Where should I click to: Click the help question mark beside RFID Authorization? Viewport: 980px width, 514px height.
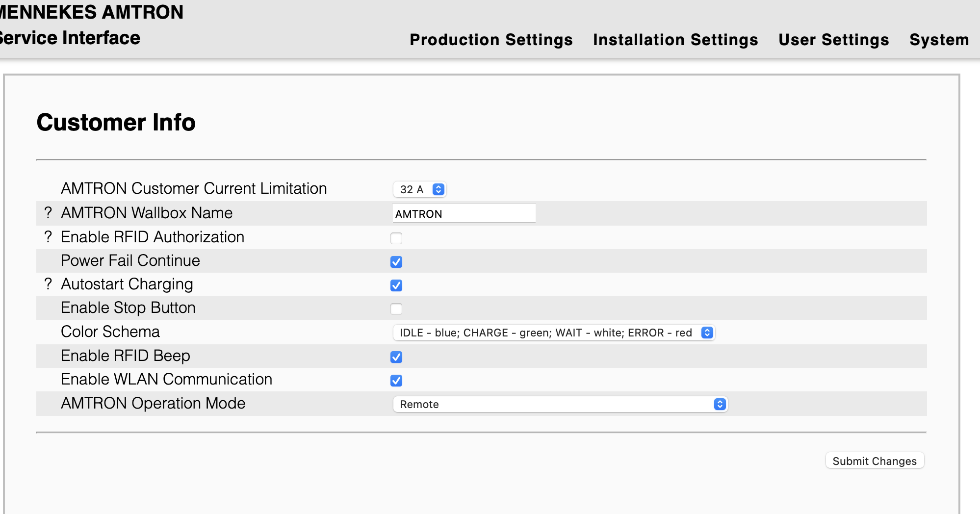pyautogui.click(x=48, y=237)
